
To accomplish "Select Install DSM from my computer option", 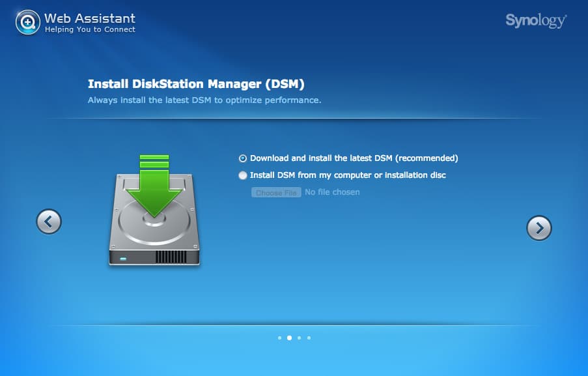I will click(x=243, y=175).
